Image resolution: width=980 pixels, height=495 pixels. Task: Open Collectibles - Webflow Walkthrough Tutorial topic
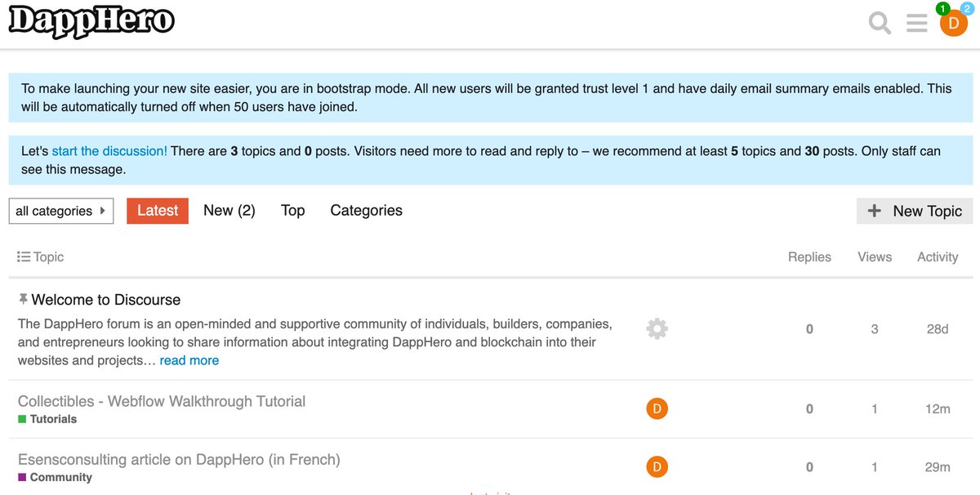coord(162,401)
